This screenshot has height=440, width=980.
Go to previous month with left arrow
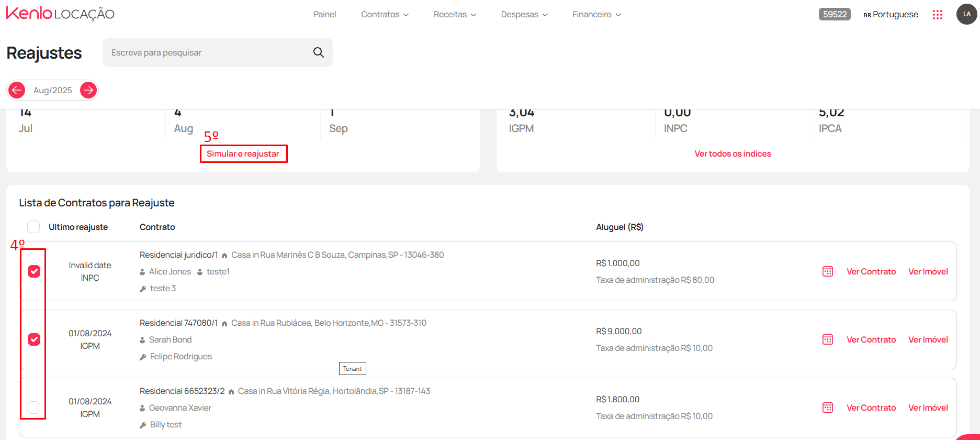[x=17, y=90]
